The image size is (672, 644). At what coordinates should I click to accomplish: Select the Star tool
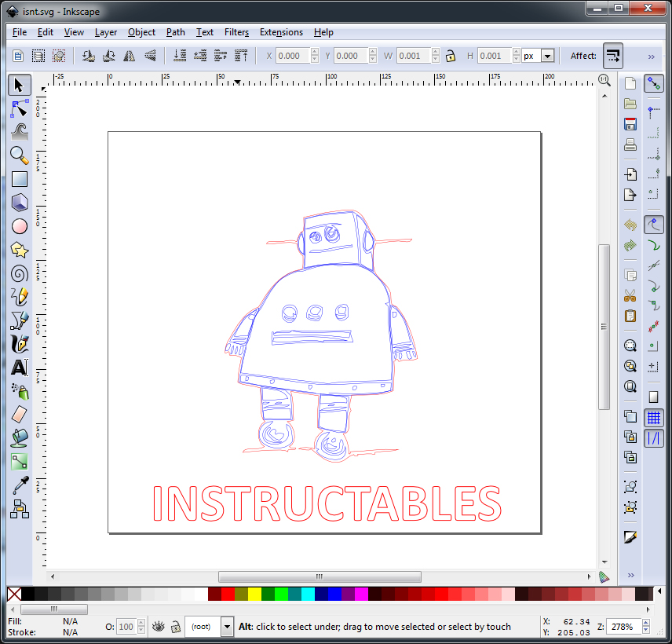tap(19, 250)
